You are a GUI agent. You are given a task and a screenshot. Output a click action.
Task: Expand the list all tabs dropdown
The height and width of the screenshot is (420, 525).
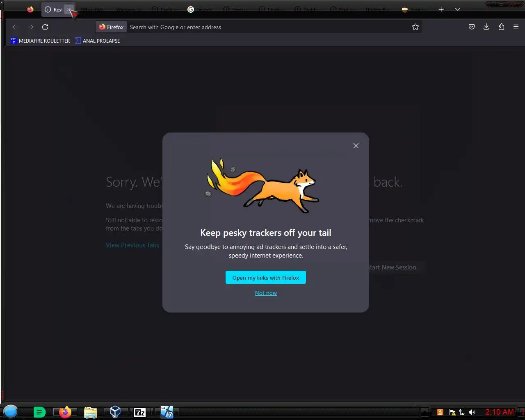pos(458,9)
